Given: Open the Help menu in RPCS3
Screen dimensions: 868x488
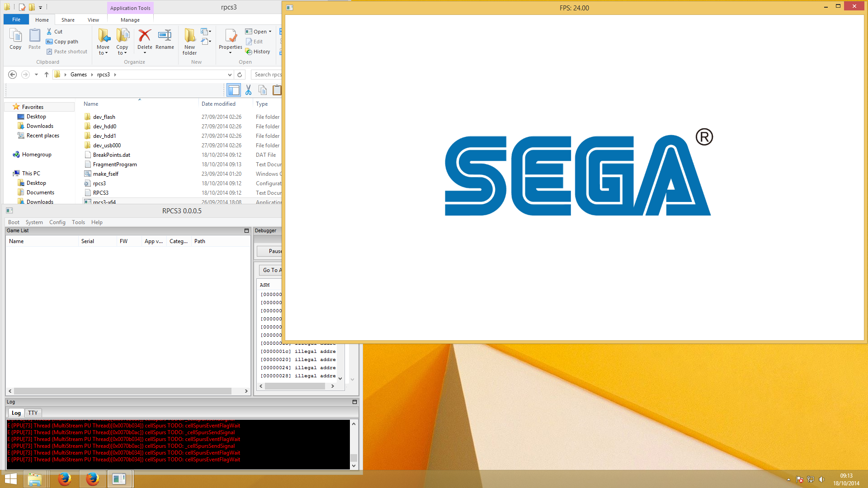Looking at the screenshot, I should click(97, 222).
